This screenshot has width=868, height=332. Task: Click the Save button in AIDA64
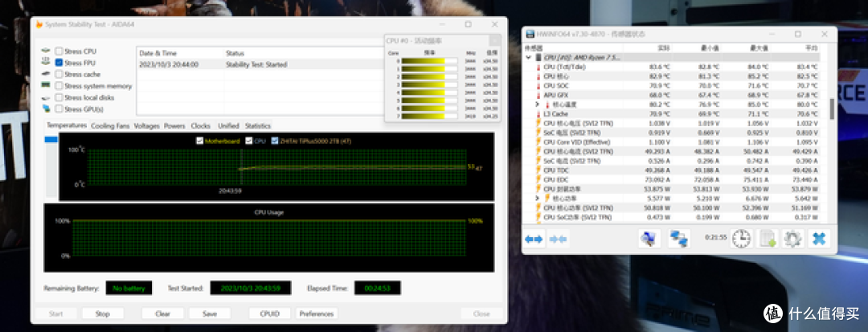pyautogui.click(x=210, y=314)
